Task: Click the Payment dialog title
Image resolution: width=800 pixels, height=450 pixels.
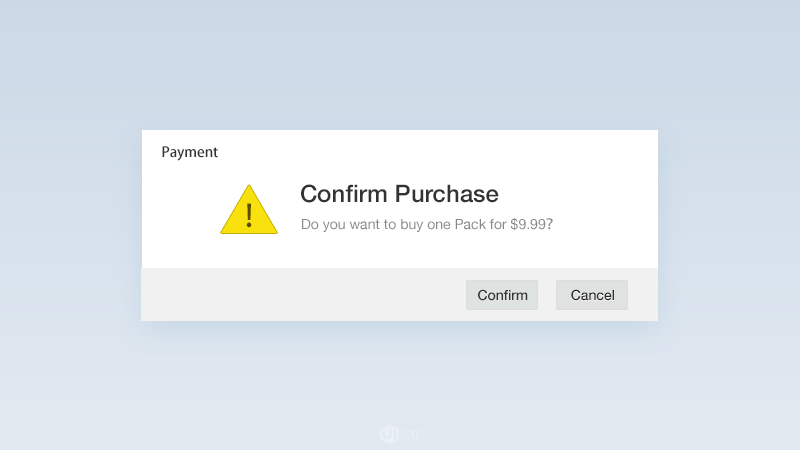Action: 190,153
